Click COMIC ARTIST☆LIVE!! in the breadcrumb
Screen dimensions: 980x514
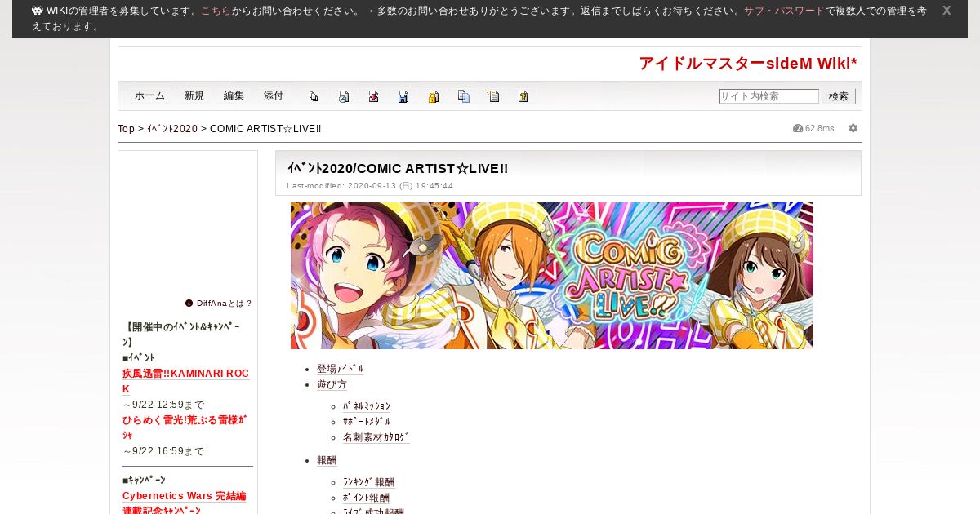(x=265, y=129)
